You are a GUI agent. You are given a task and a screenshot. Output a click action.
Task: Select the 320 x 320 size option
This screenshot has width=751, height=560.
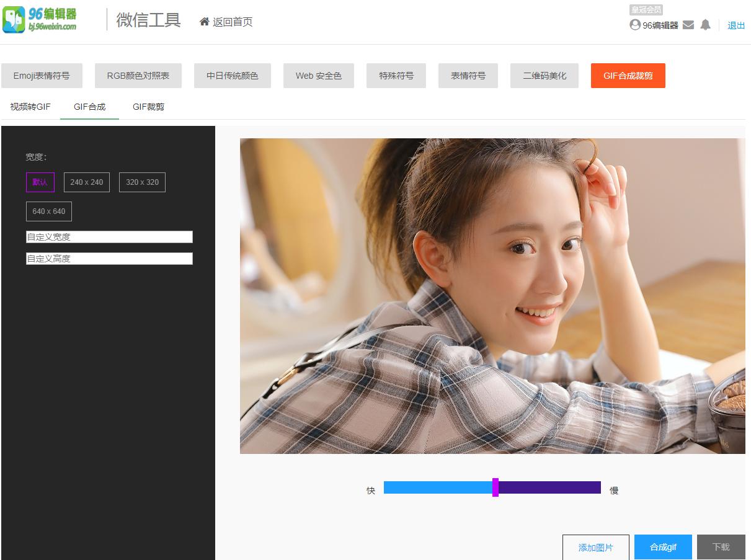pos(142,182)
